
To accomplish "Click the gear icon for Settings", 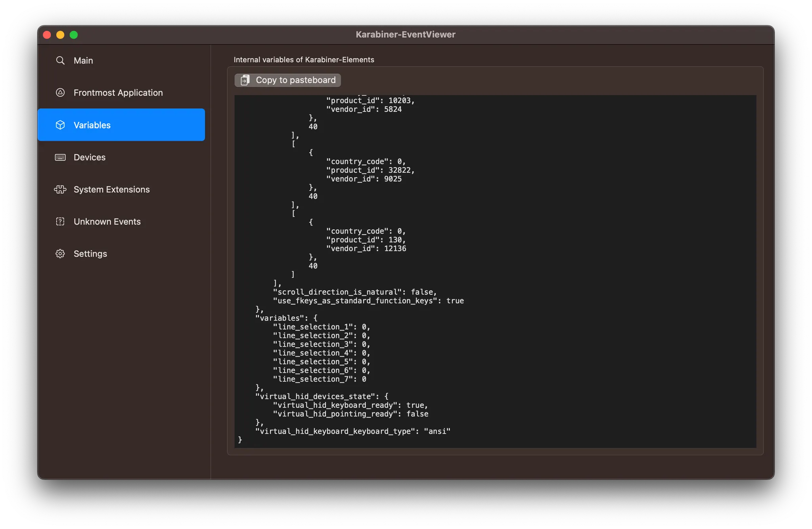I will tap(60, 254).
